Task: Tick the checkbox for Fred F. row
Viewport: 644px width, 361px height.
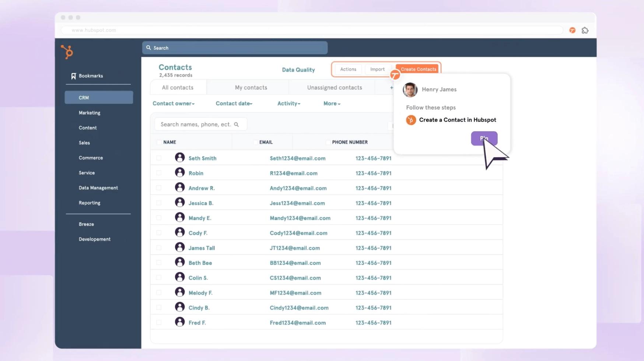Action: 159,322
